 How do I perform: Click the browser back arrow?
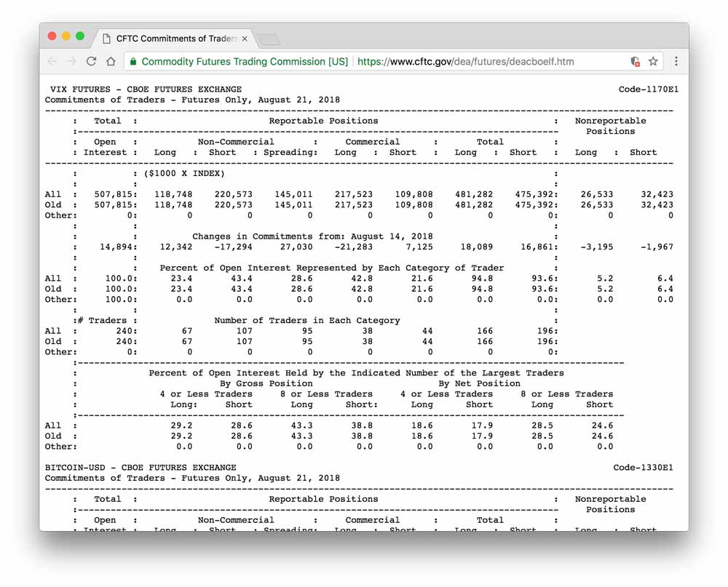click(x=52, y=61)
